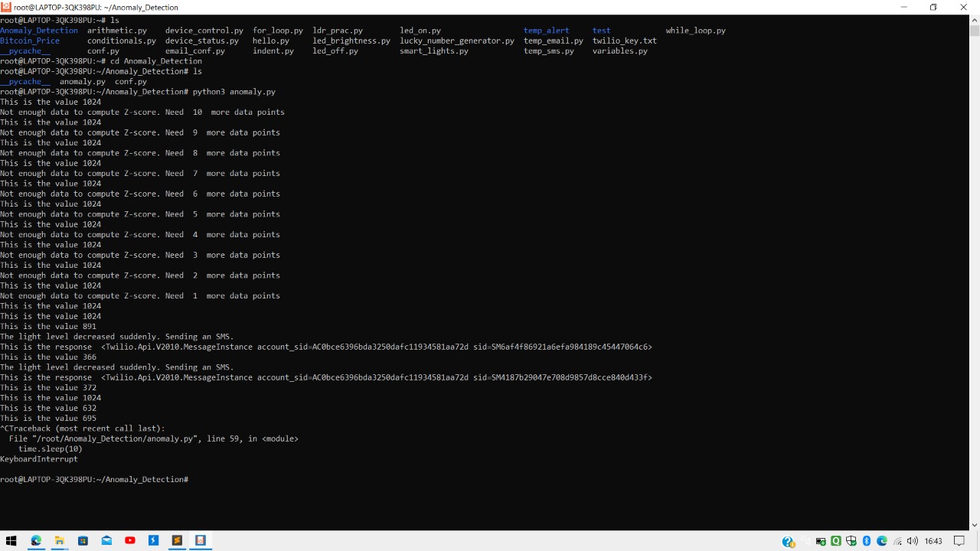
Task: Open File Explorer from the taskbar
Action: (59, 540)
